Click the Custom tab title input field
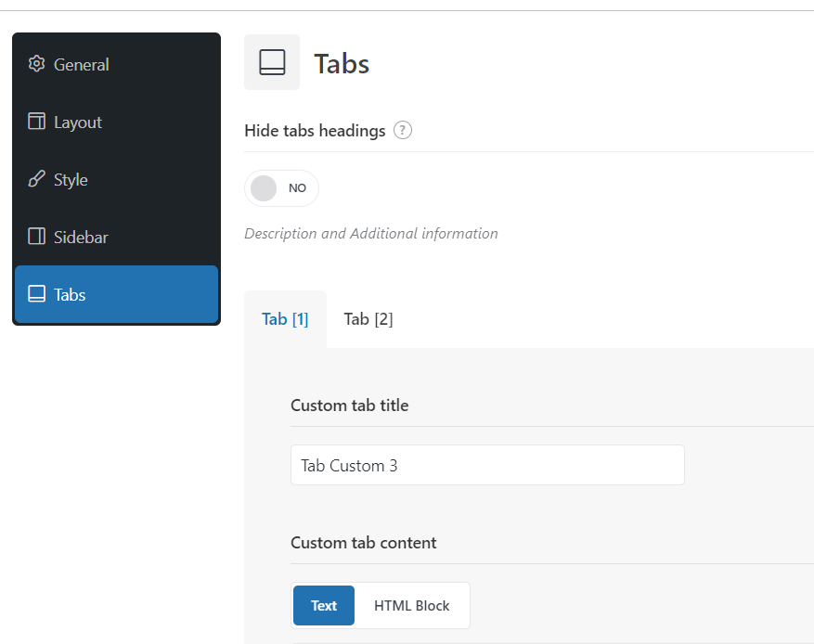 487,465
